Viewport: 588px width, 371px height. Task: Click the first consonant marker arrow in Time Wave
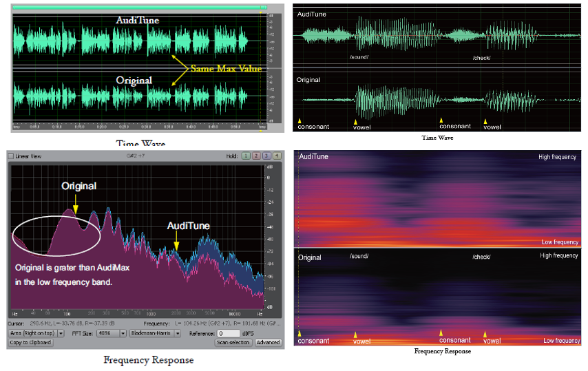click(300, 120)
